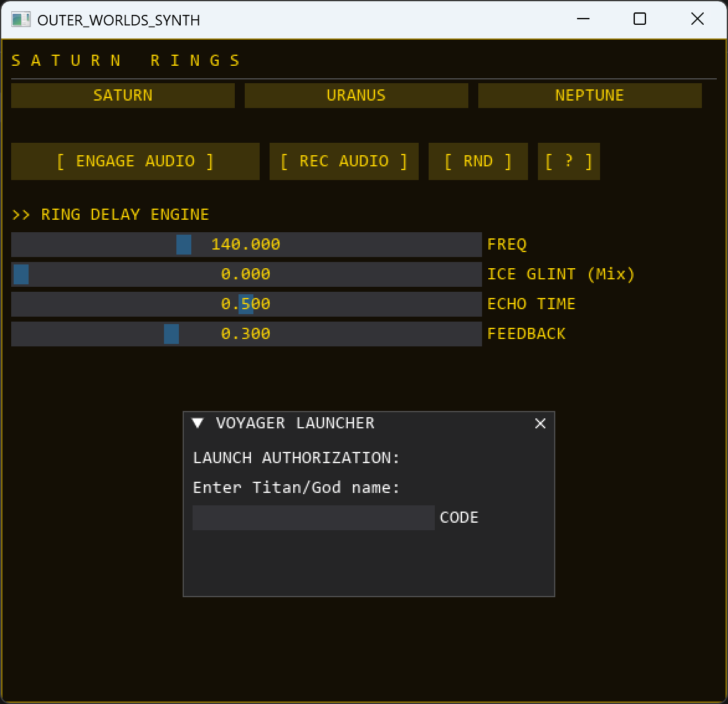The image size is (728, 704).
Task: Click the CODE label beside the input
Action: (459, 517)
